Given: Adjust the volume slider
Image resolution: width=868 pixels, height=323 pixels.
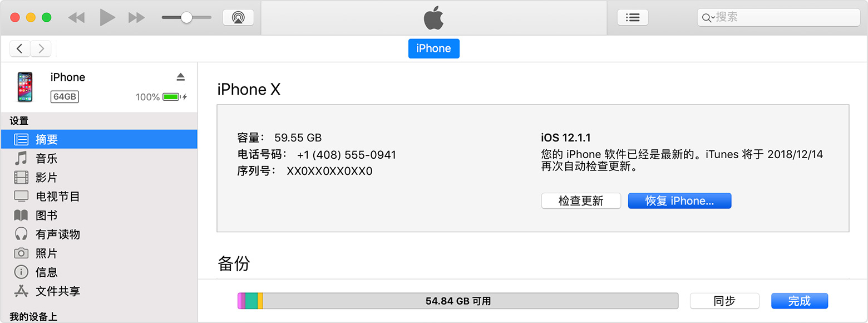Looking at the screenshot, I should click(x=186, y=17).
